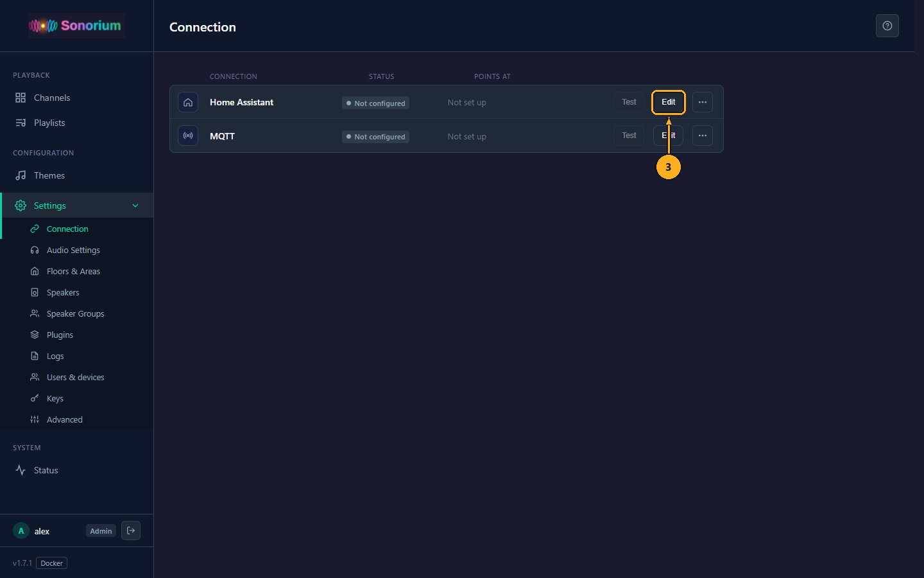Click MQTT 'Not configured' status badge
This screenshot has height=578, width=924.
(x=375, y=136)
